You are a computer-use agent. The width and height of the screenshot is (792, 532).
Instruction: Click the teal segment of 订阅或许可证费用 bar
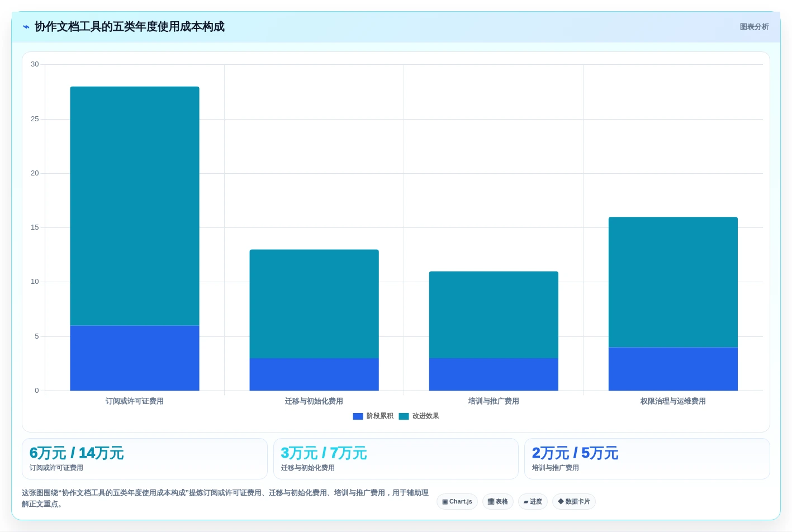(135, 206)
